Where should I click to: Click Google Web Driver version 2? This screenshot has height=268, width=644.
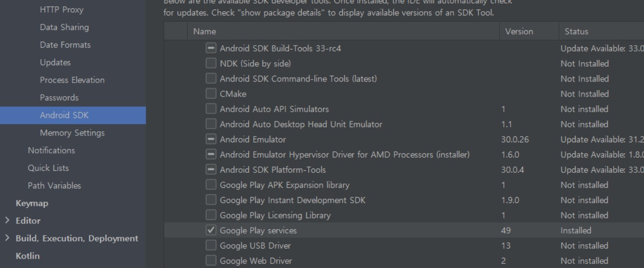point(503,261)
